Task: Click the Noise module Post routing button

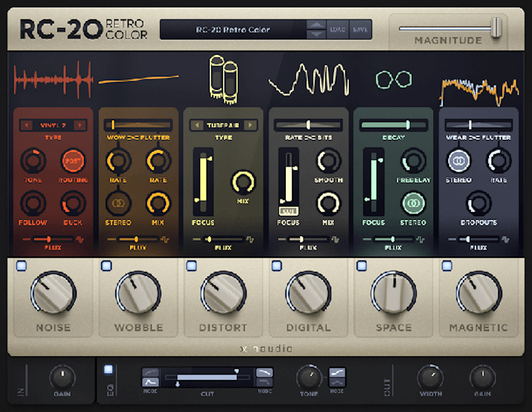Action: coord(73,161)
